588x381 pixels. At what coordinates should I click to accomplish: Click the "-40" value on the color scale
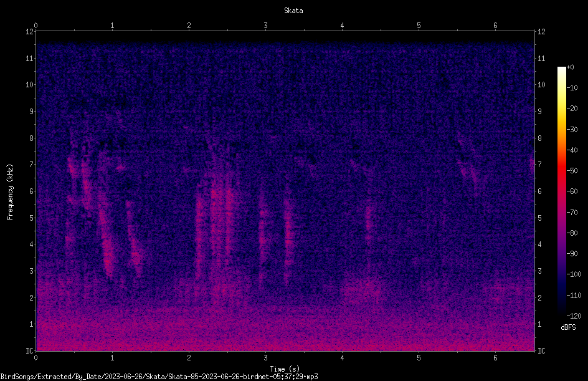[x=572, y=150]
